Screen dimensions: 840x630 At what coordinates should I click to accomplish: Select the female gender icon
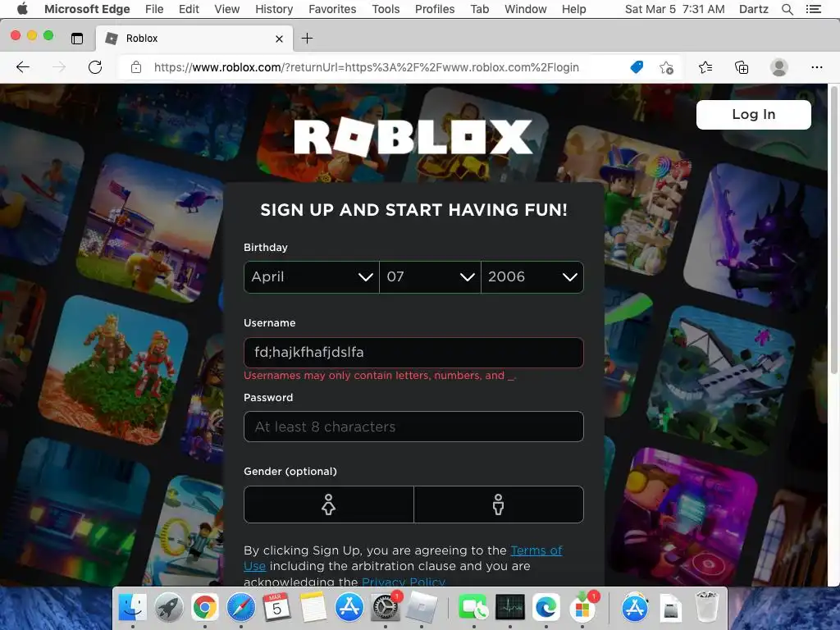(x=328, y=504)
